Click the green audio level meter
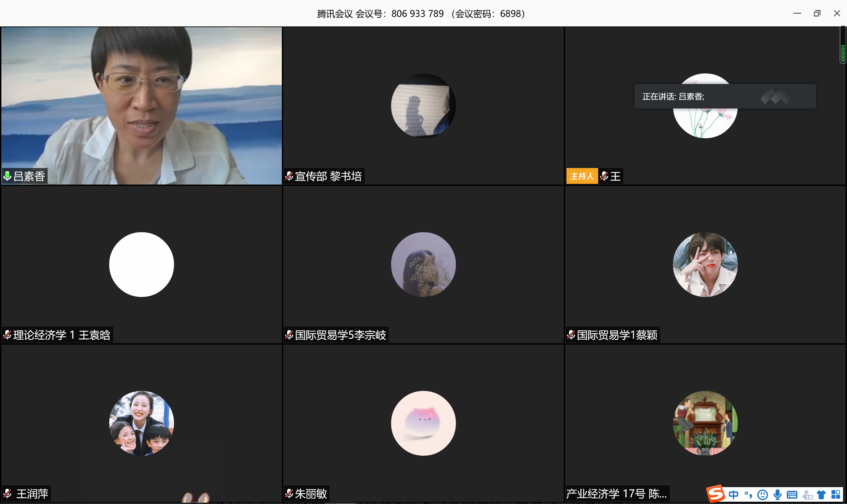Screen dimensions: 847x504 pyautogui.click(x=843, y=53)
